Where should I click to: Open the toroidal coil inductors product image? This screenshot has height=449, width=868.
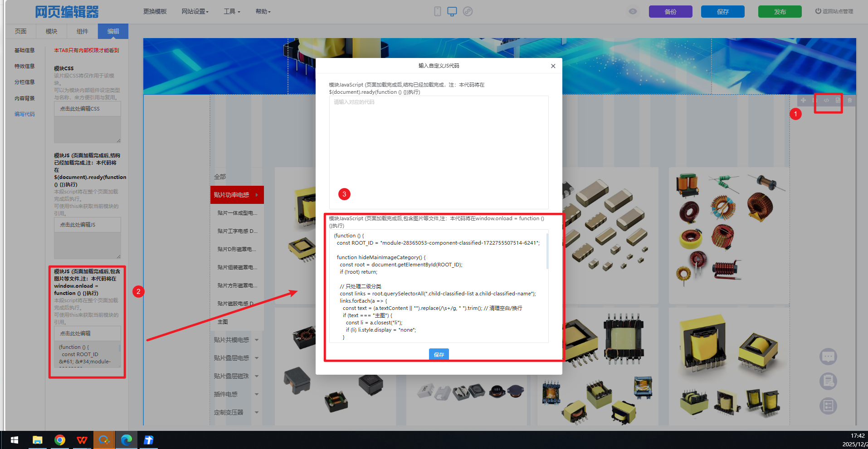pos(729,236)
